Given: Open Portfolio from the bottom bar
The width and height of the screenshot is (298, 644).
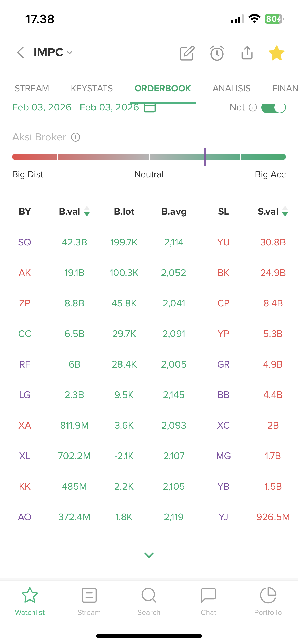Looking at the screenshot, I should (x=268, y=602).
